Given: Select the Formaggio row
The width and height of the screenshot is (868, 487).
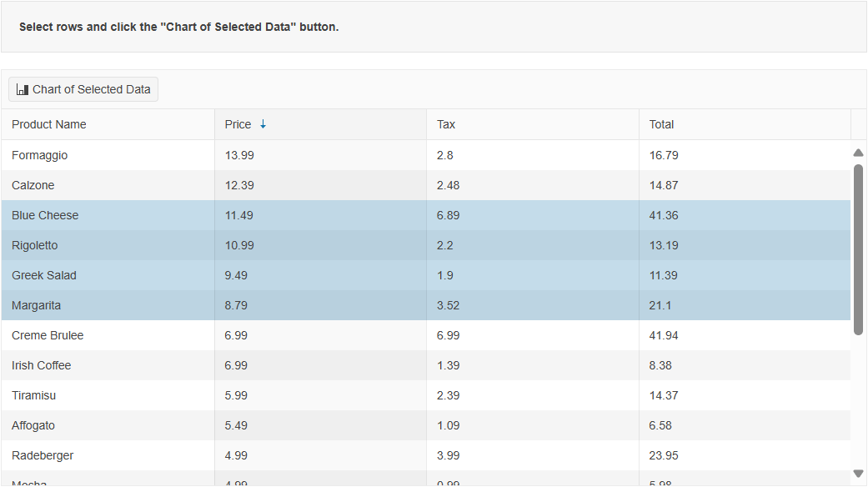Looking at the screenshot, I should pyautogui.click(x=108, y=155).
